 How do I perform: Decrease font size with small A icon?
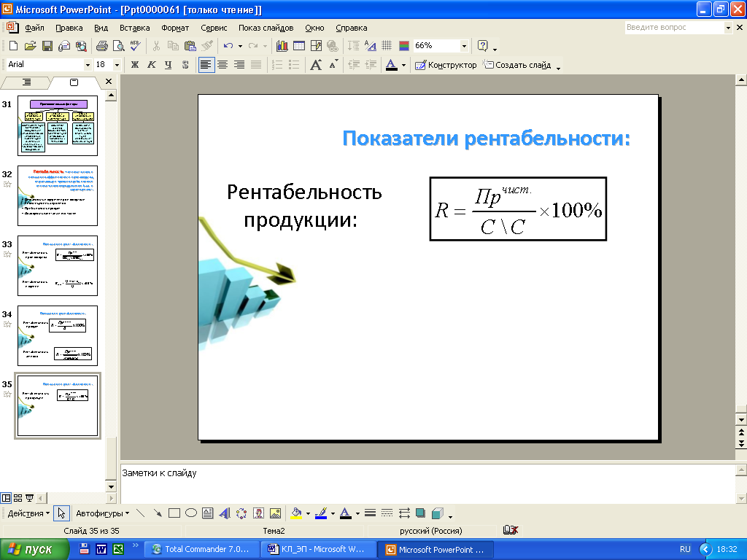click(333, 65)
